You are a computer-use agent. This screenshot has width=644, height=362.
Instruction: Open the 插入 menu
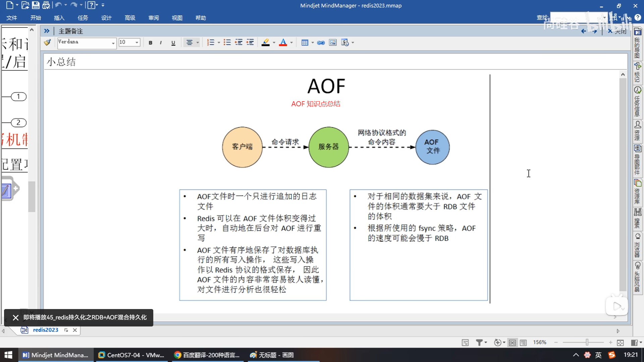59,18
